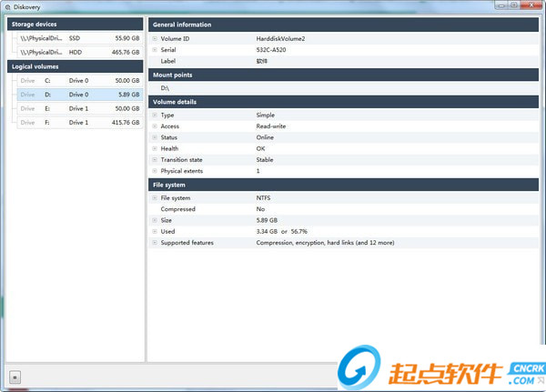This screenshot has width=546, height=392.
Task: Click the small square button at bottom-left
Action: tap(15, 377)
